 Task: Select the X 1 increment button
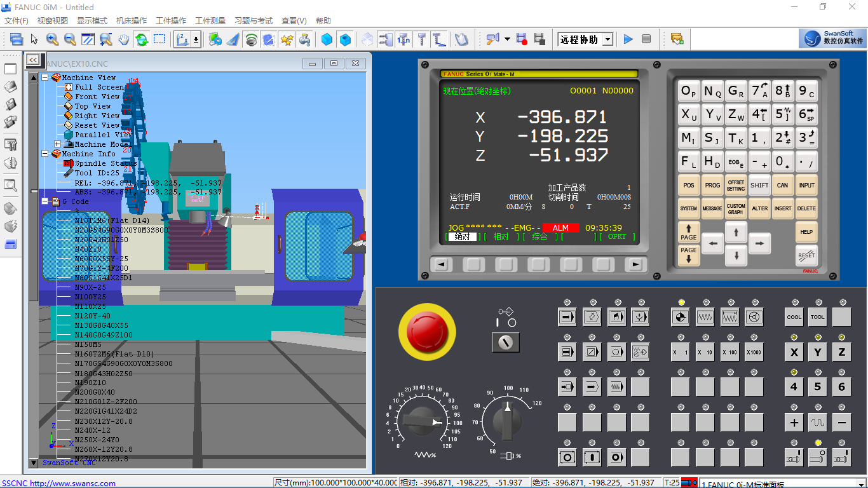[x=680, y=352]
